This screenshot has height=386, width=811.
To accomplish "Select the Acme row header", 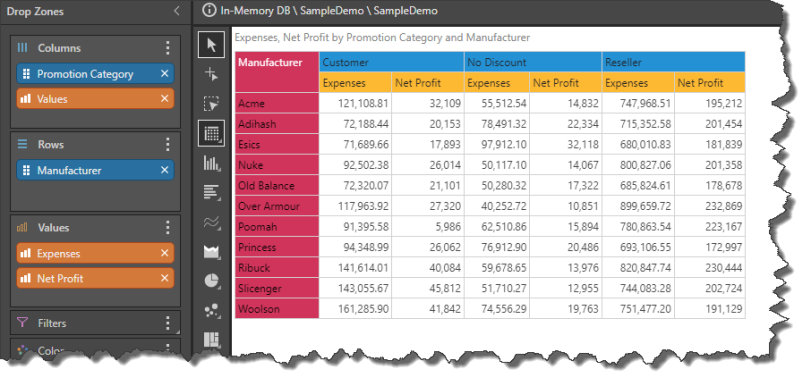I will [277, 103].
